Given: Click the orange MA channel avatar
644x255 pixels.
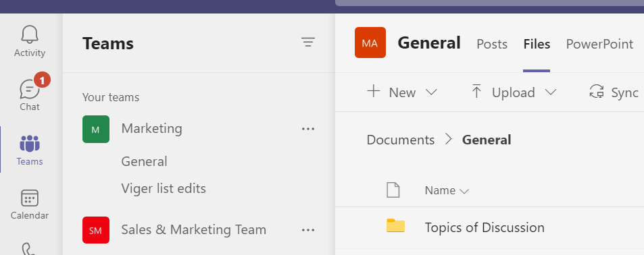Looking at the screenshot, I should click(370, 42).
